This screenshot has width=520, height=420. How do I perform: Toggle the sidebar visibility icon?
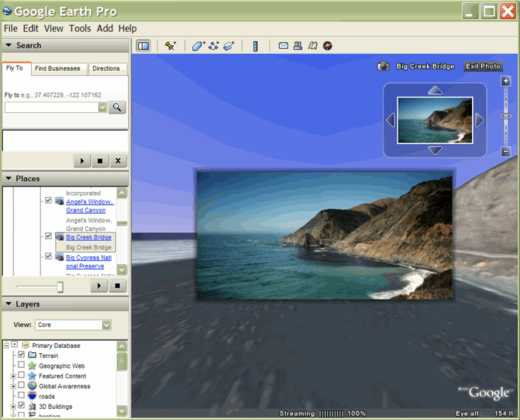143,46
